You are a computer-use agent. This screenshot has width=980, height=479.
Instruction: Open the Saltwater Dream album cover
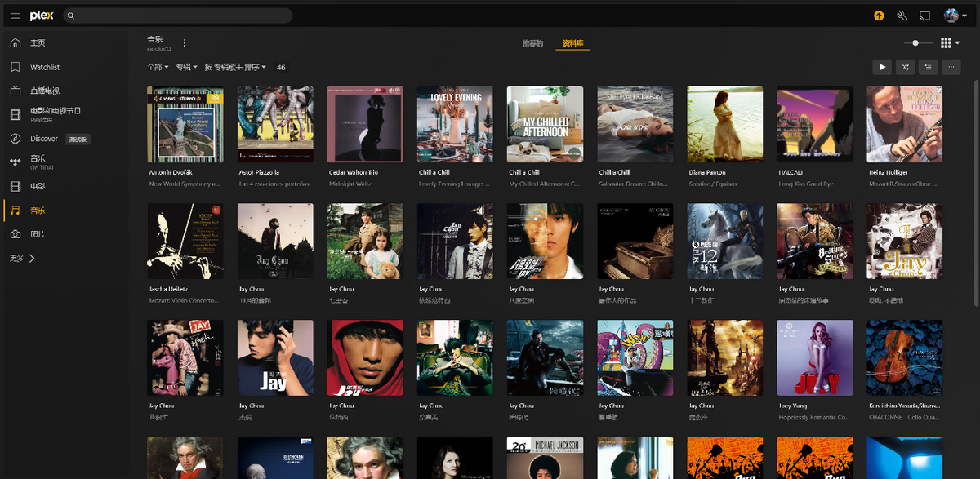coord(635,124)
